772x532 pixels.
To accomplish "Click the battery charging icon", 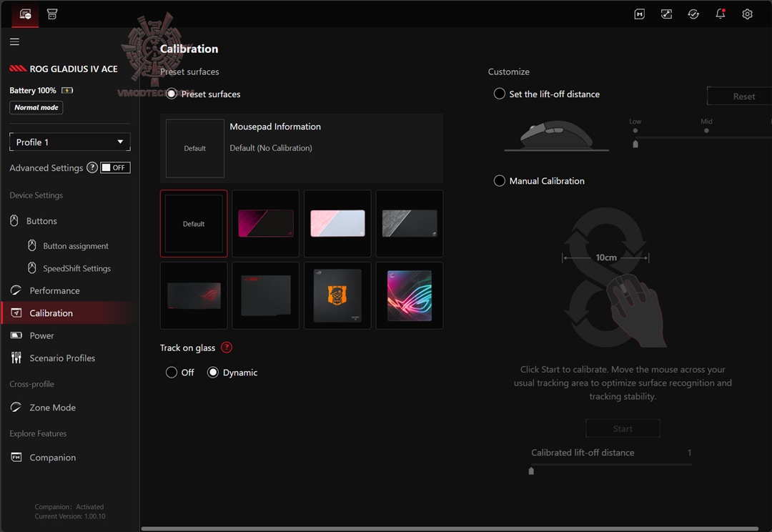I will [67, 90].
